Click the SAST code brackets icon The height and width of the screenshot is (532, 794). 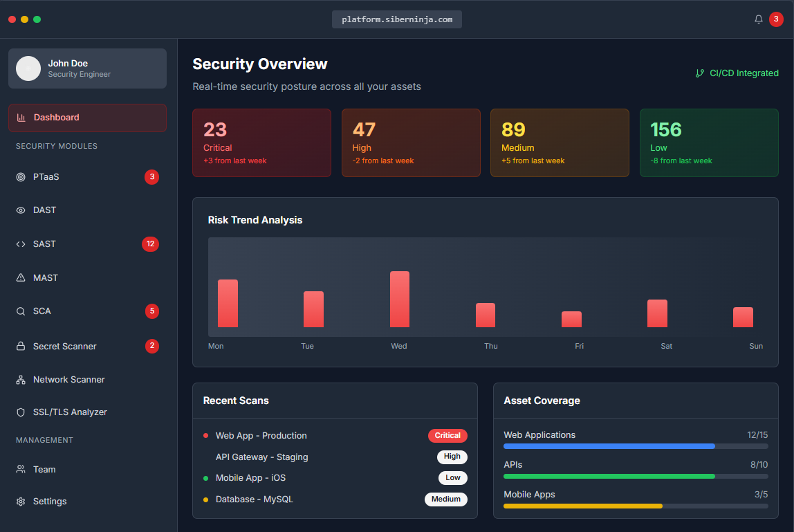tap(21, 244)
